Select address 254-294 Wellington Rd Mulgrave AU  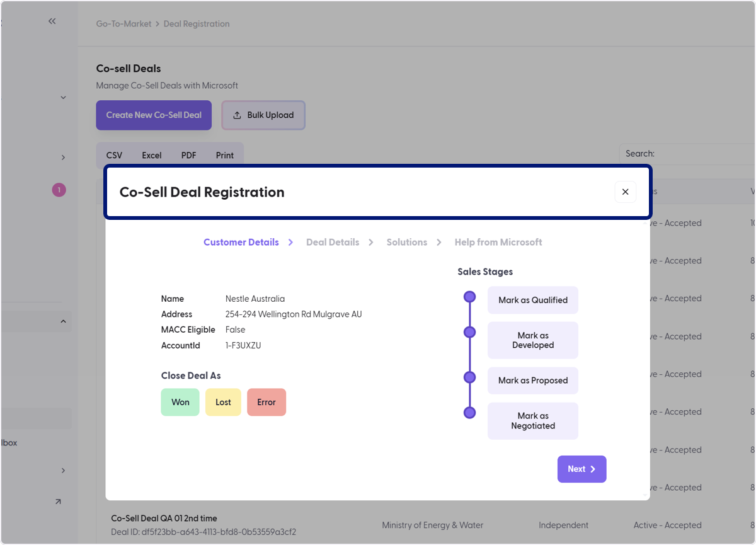[x=294, y=314]
